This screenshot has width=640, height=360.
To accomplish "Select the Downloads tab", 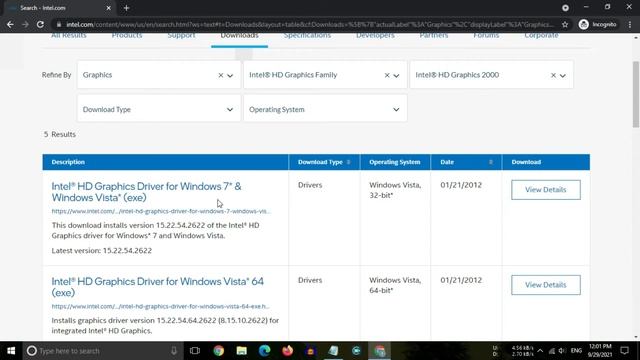I will (x=239, y=36).
